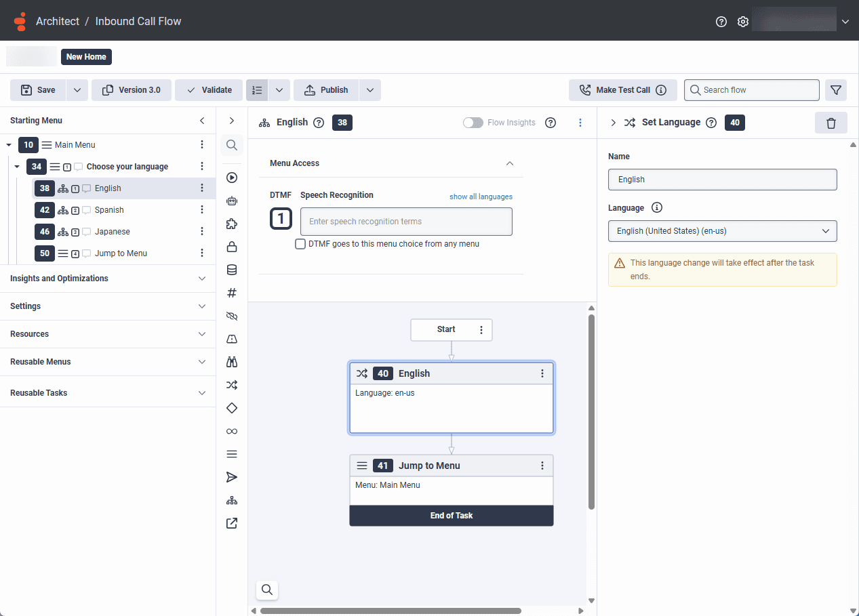Select the infinity loop icon in toolbox
The image size is (859, 616).
coord(232,431)
